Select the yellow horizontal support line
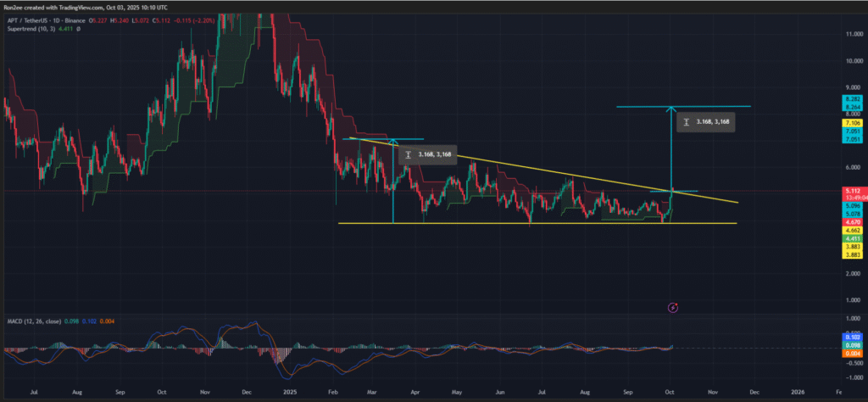This screenshot has height=402, width=868. point(509,223)
